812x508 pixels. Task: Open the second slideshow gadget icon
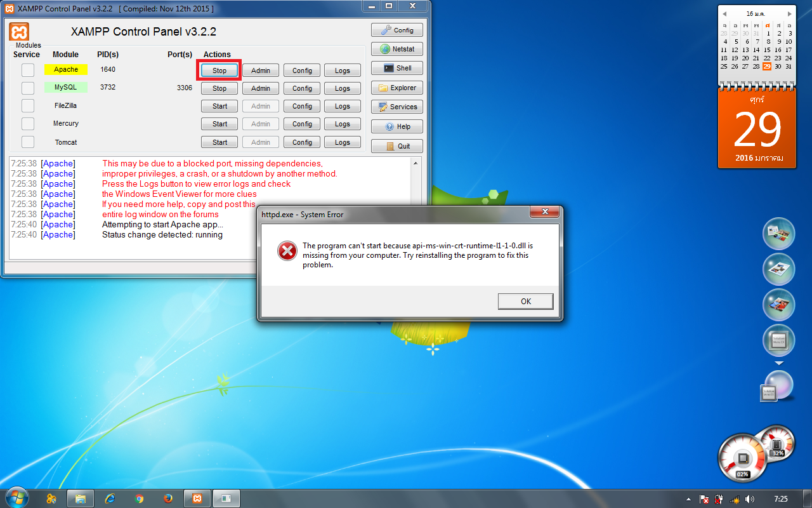(778, 269)
